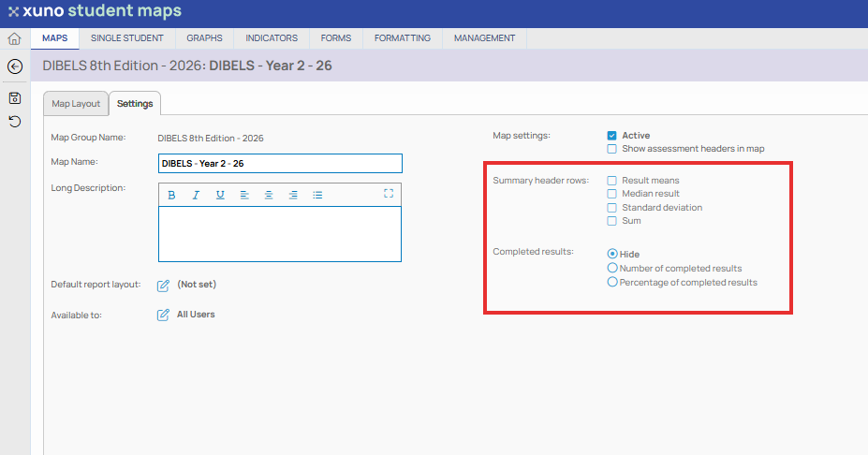Switch to the Map Layout tab
Image resolution: width=868 pixels, height=455 pixels.
coord(76,104)
